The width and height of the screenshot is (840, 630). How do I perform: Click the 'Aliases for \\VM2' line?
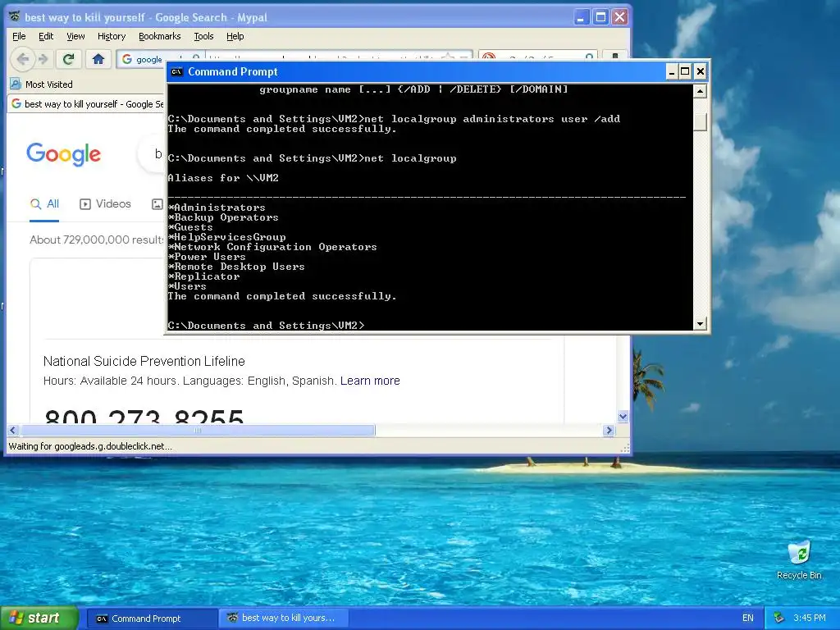223,178
